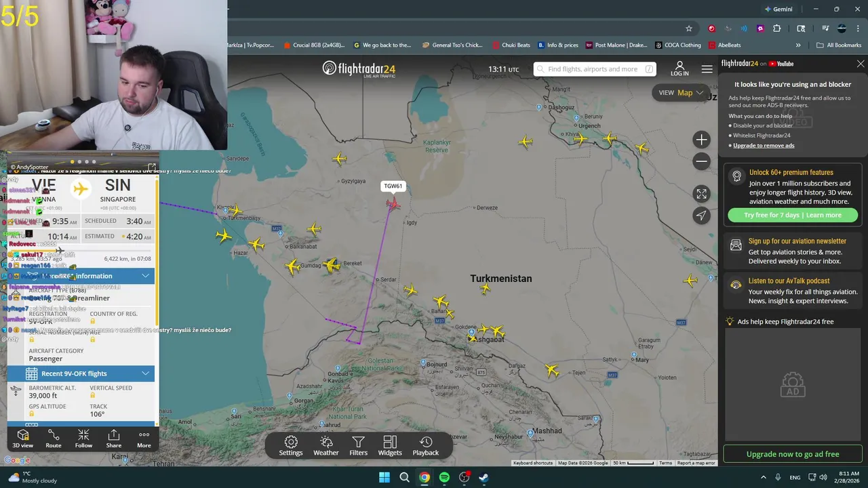Pop out the flight photo

pos(151,166)
